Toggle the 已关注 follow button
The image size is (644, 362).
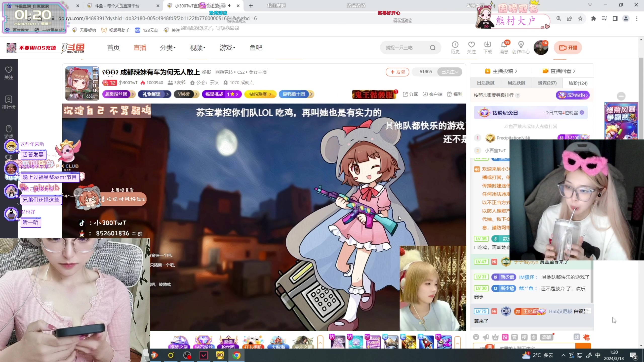click(x=450, y=72)
